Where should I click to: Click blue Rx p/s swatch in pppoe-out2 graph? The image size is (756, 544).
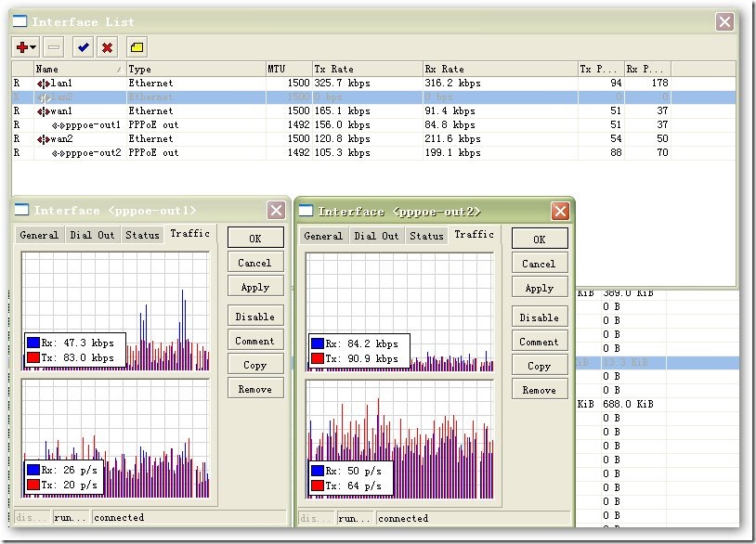coord(318,471)
